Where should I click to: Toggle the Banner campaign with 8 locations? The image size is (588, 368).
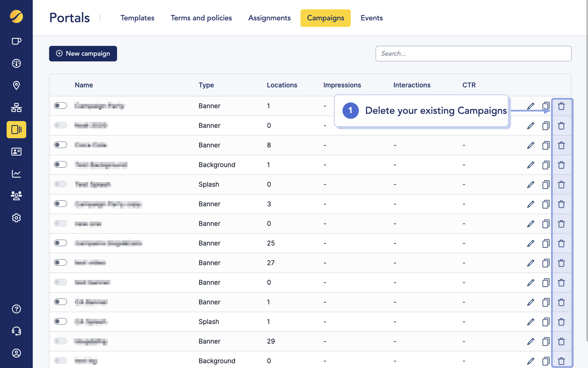pos(60,145)
